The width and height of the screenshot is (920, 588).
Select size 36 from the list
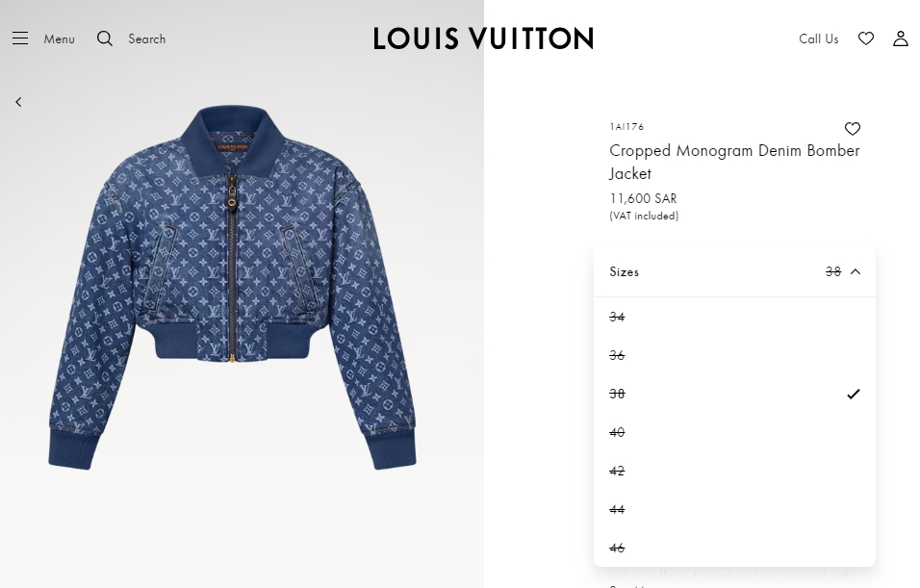coord(734,356)
